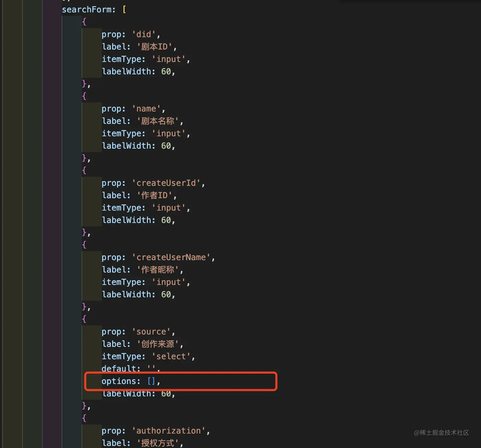Click 'input' itemType in createUserName block
The width and height of the screenshot is (481, 448).
(x=169, y=282)
